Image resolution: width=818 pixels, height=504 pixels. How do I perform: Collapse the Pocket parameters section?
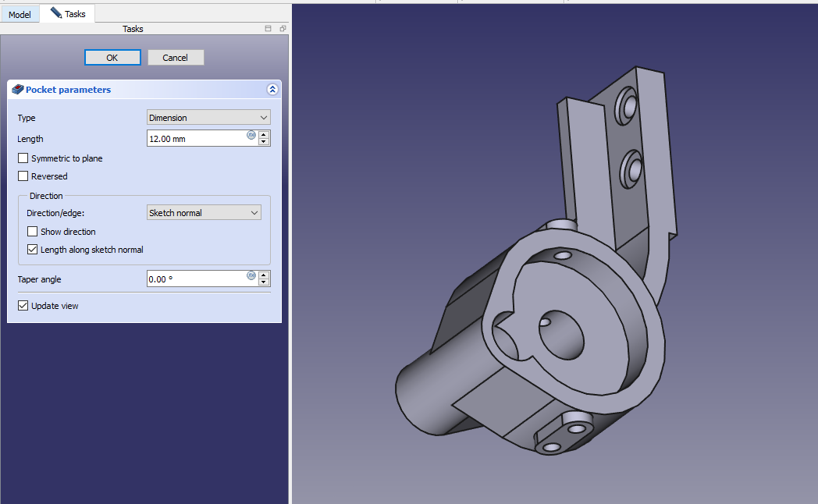[x=272, y=90]
